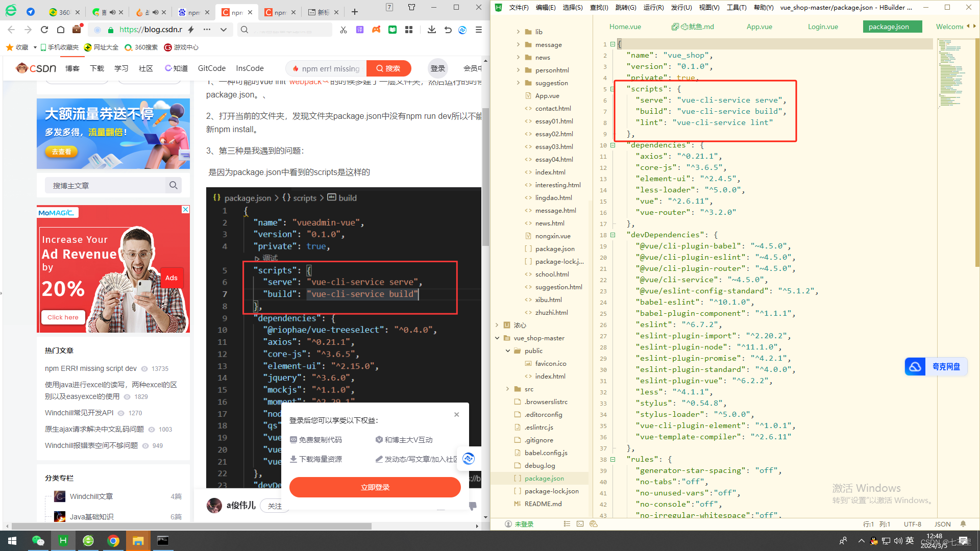Click HBuilder notification bell icon
980x551 pixels.
click(x=963, y=524)
